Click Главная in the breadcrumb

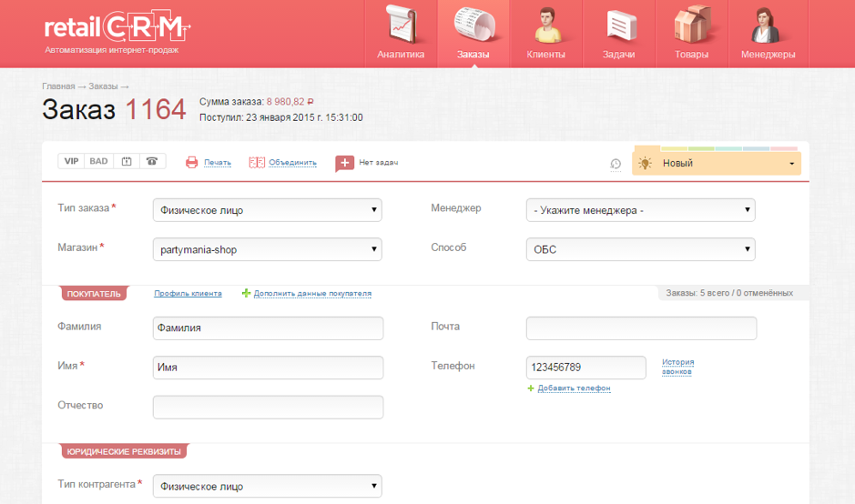pyautogui.click(x=58, y=86)
